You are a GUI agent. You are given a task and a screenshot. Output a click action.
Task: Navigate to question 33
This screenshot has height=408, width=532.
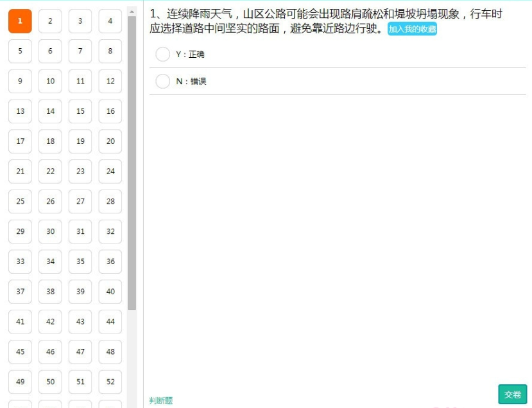pos(19,262)
